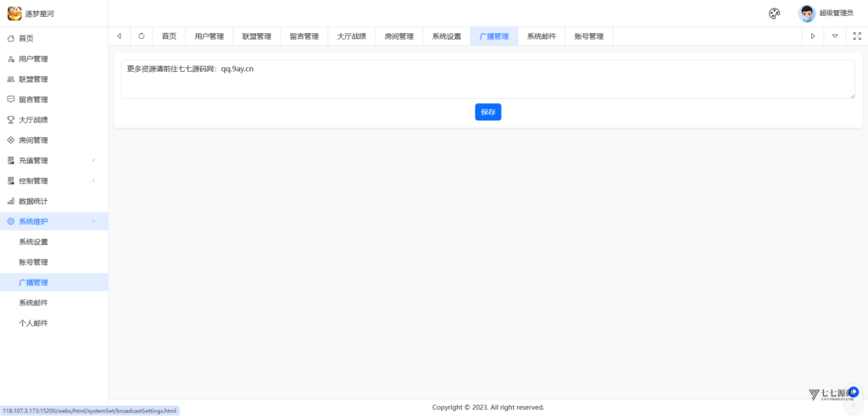868x416 pixels.
Task: Switch to the 联盟管理 tab
Action: pos(257,36)
